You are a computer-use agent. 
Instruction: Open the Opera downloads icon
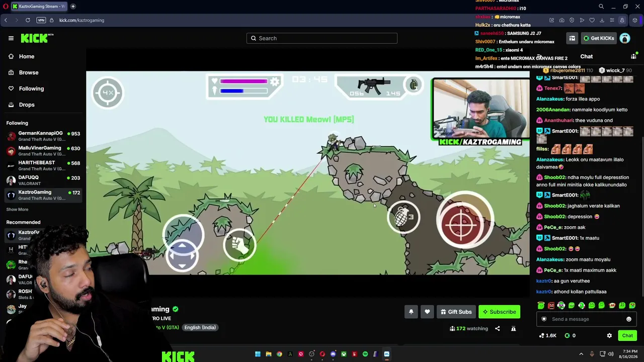click(x=602, y=20)
